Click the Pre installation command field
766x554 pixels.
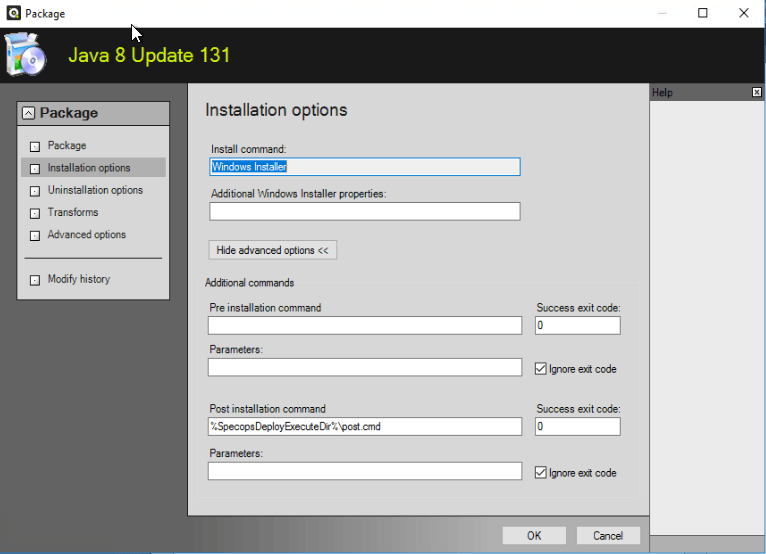pos(364,325)
